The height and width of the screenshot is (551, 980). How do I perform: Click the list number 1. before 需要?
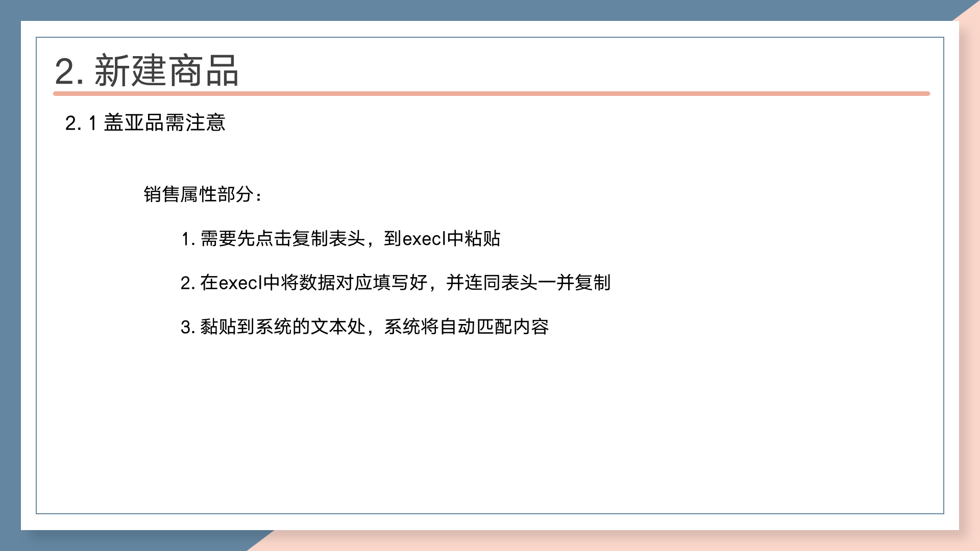coord(188,239)
